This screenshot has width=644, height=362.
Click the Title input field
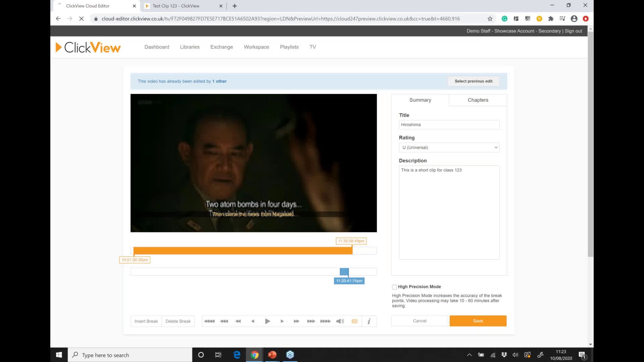coord(449,125)
